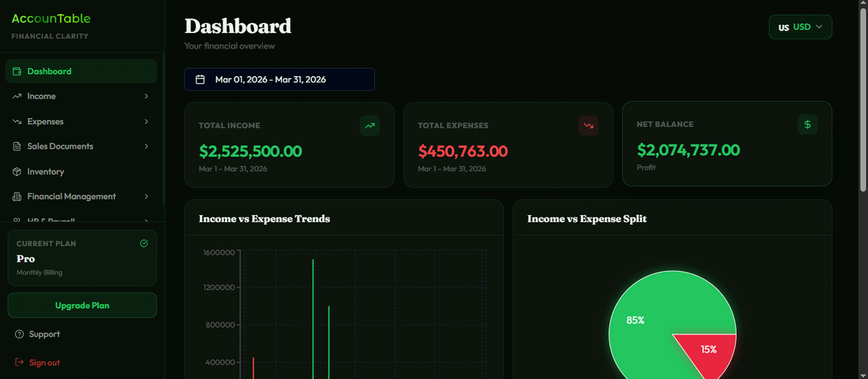Expand the Expenses submenu

point(146,121)
